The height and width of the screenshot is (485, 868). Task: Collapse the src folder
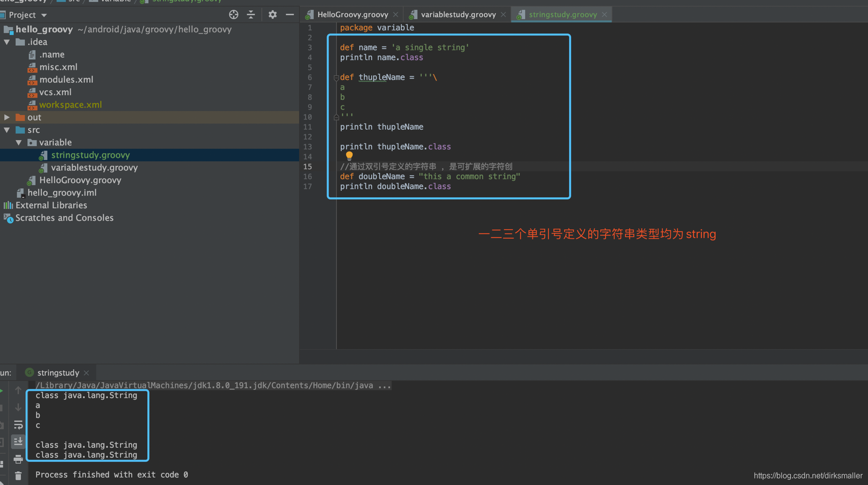click(x=7, y=130)
